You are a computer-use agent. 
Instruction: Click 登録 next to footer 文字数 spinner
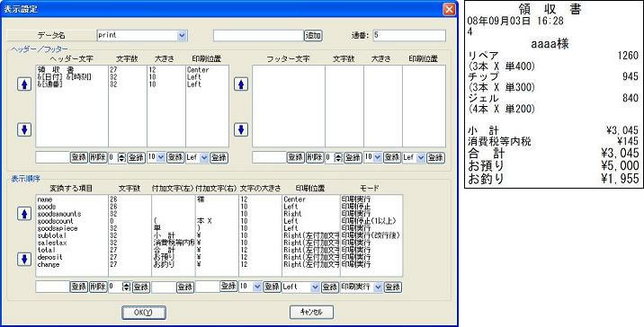pos(353,157)
